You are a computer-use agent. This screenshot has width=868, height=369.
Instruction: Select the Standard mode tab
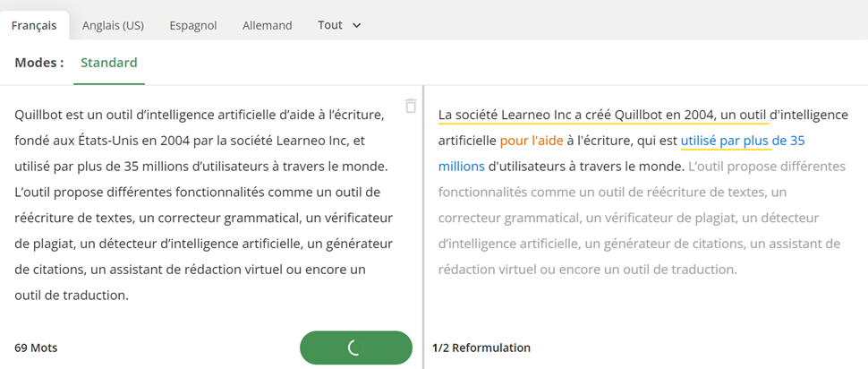tap(109, 63)
